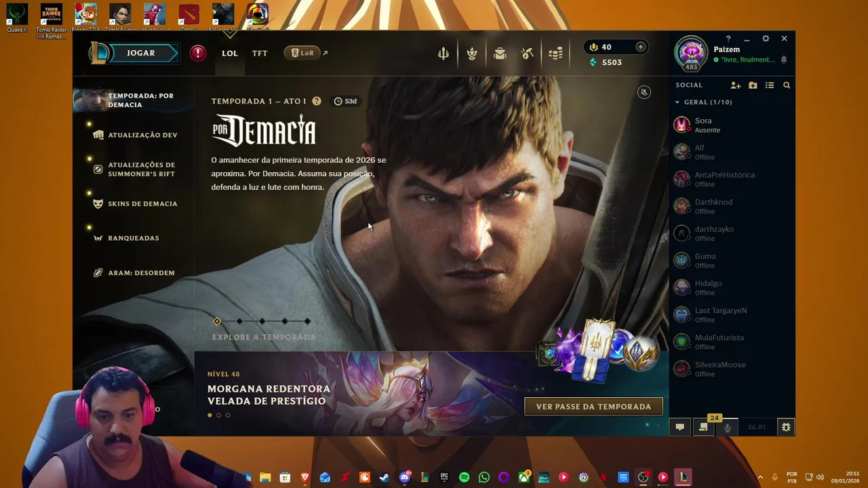868x488 pixels.
Task: Mute the background video sound
Action: [x=644, y=92]
